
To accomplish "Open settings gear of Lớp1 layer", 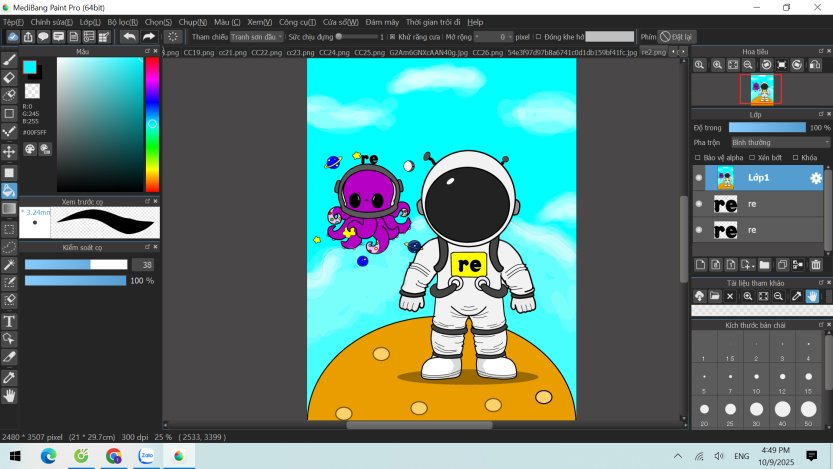I will [x=815, y=178].
